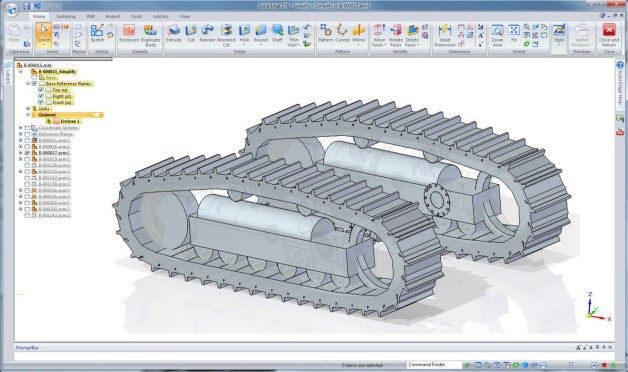Uncheck the Top (xy) plane checkbox
Screen dimensions: 628x372
click(41, 90)
